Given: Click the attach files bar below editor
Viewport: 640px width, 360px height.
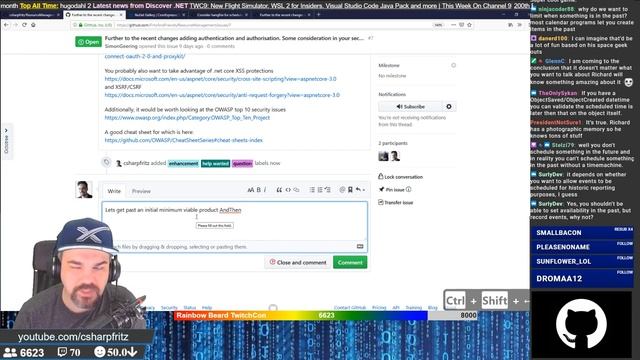Looking at the screenshot, I should pos(234,247).
